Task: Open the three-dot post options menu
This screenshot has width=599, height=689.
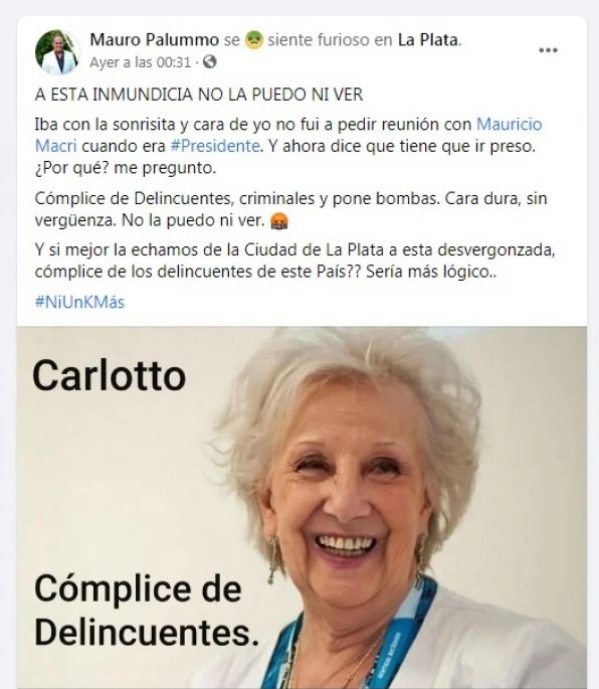Action: click(x=548, y=50)
